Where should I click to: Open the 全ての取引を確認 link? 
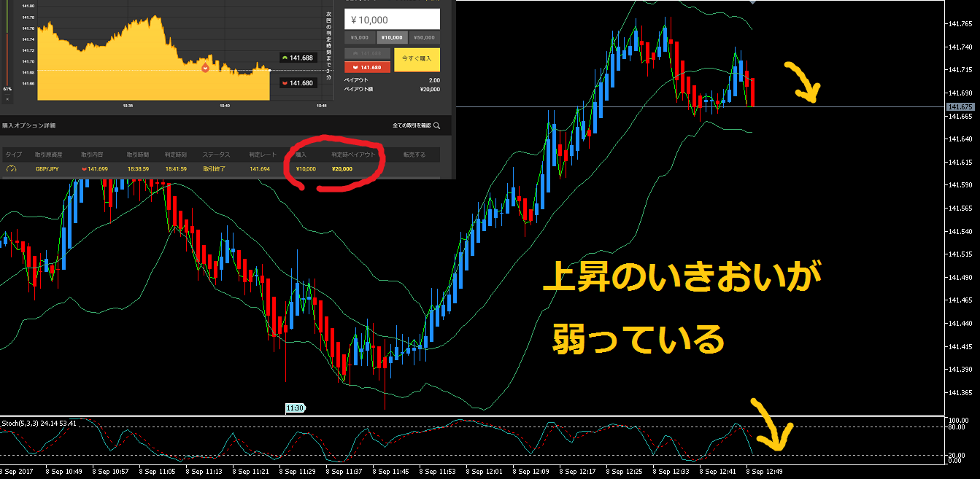[412, 125]
